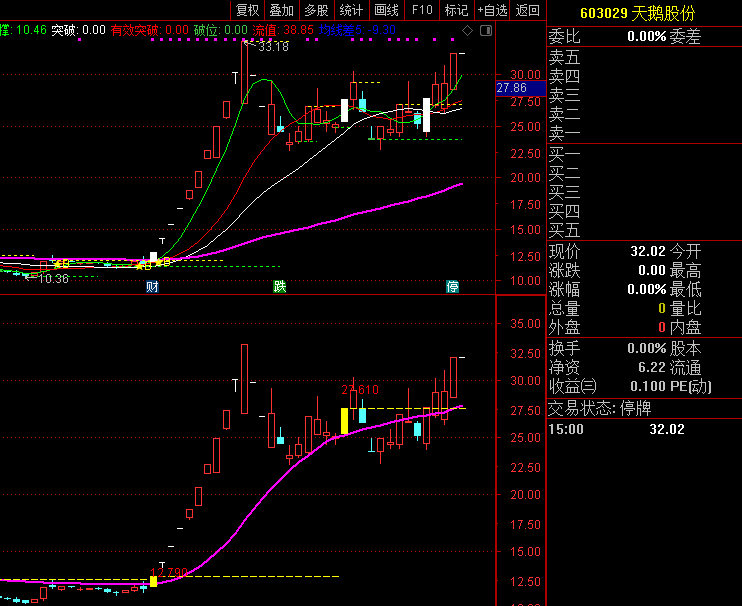
Task: Open the green 跌 marker on chart
Action: tap(280, 286)
